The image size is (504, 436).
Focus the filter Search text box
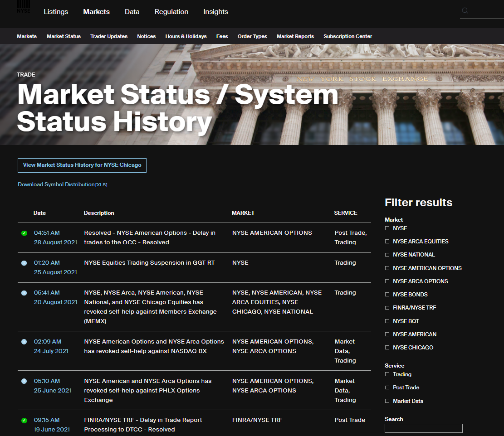point(423,428)
